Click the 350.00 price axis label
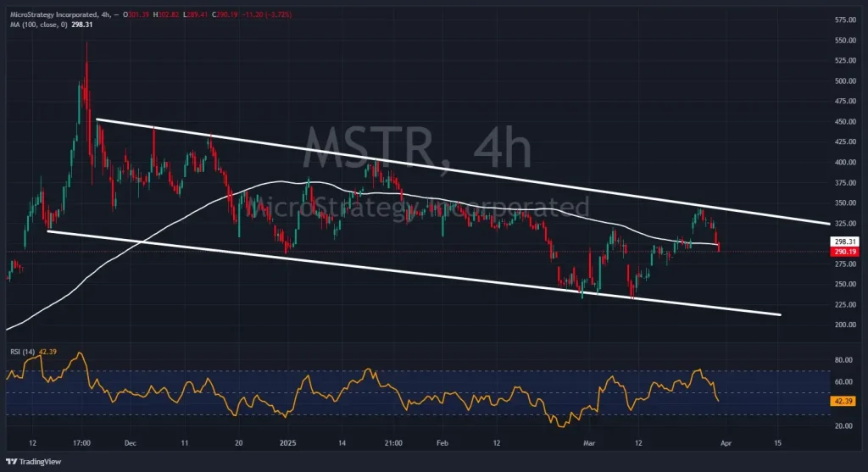 845,203
